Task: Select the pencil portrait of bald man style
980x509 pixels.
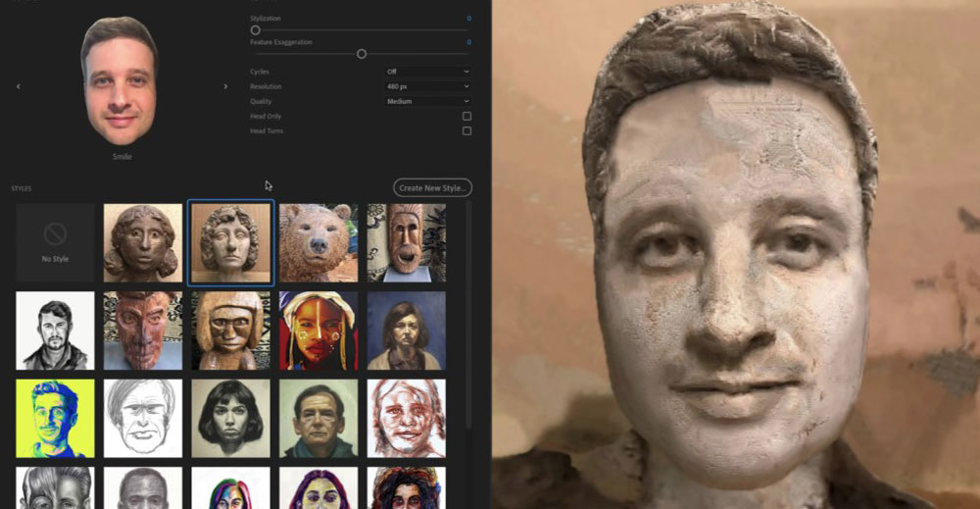Action: tap(143, 487)
